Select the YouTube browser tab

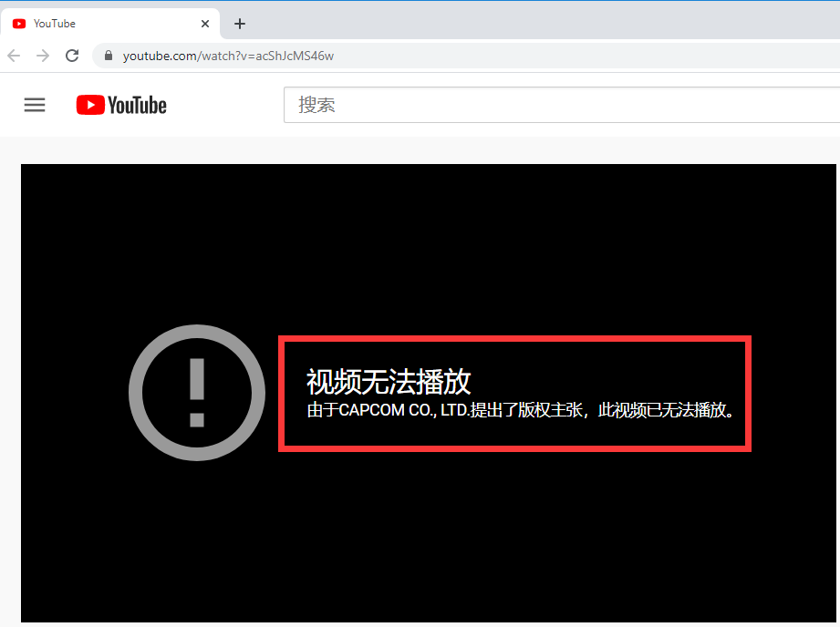[110, 24]
